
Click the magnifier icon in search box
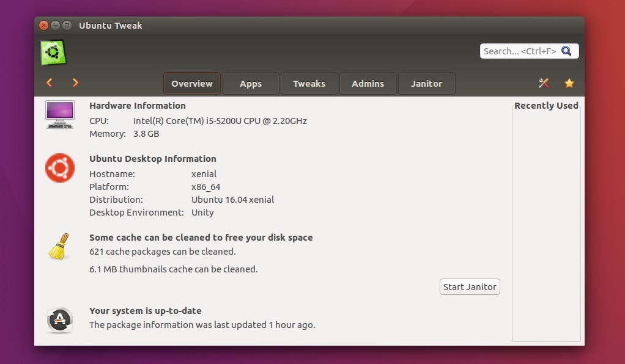click(x=566, y=51)
